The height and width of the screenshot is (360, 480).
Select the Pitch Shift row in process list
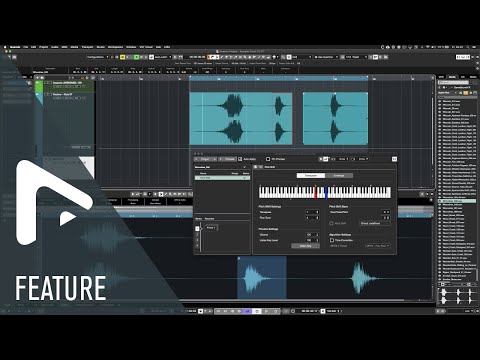[222, 178]
